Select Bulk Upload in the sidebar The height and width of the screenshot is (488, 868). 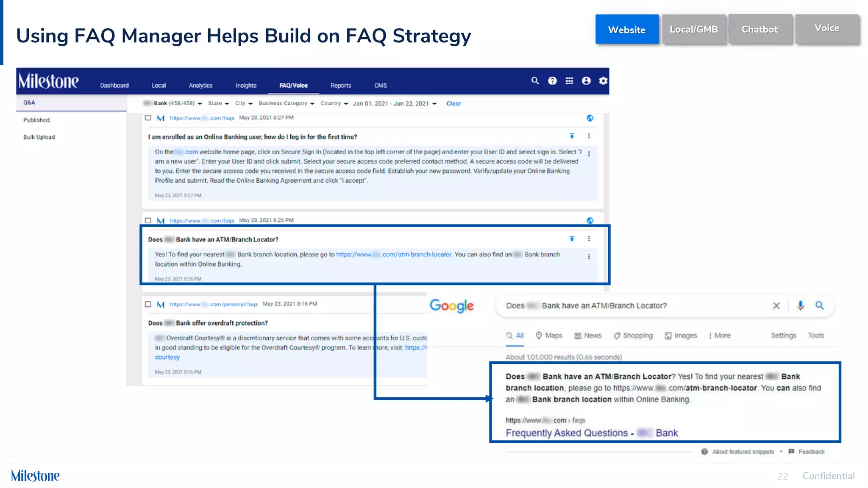point(39,137)
